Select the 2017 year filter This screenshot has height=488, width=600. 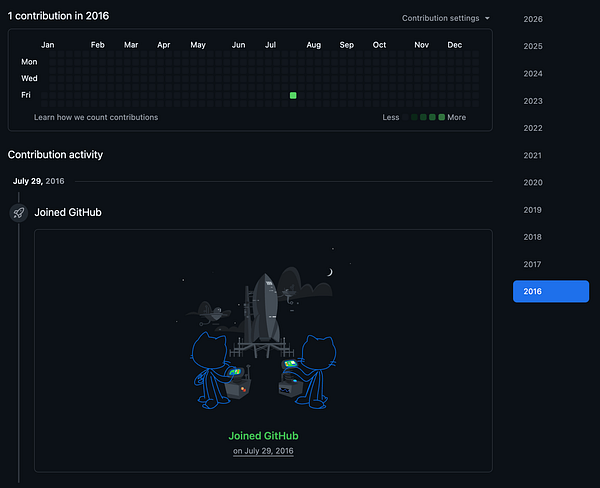pyautogui.click(x=533, y=264)
